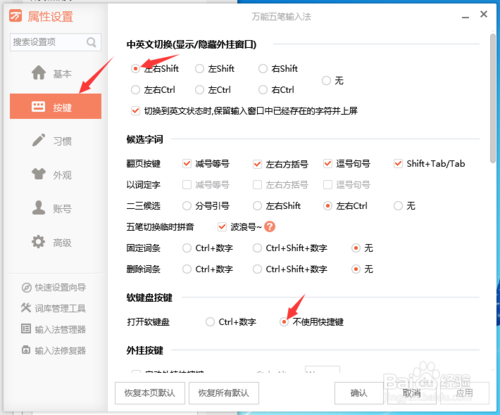Close the settings window
The height and width of the screenshot is (415, 500).
point(484,14)
